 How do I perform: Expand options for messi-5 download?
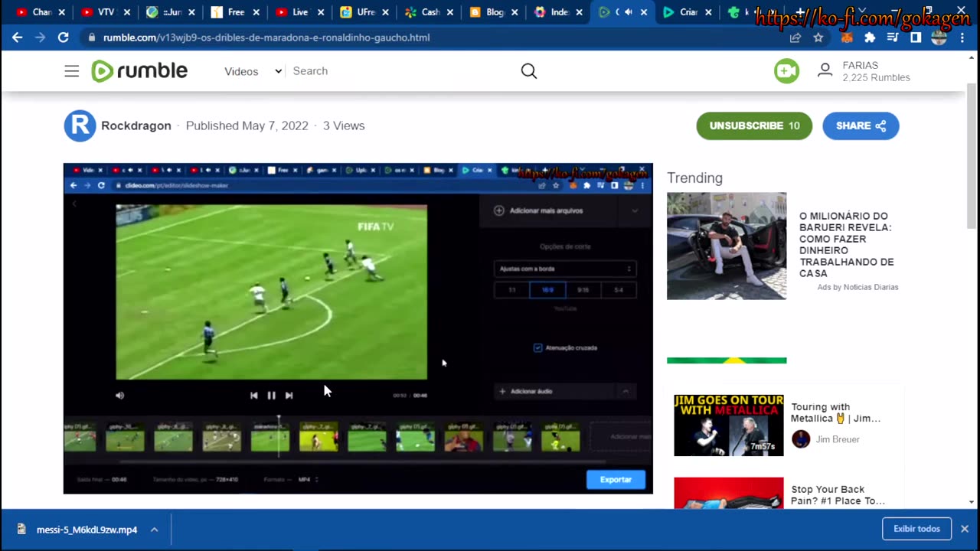(x=154, y=530)
